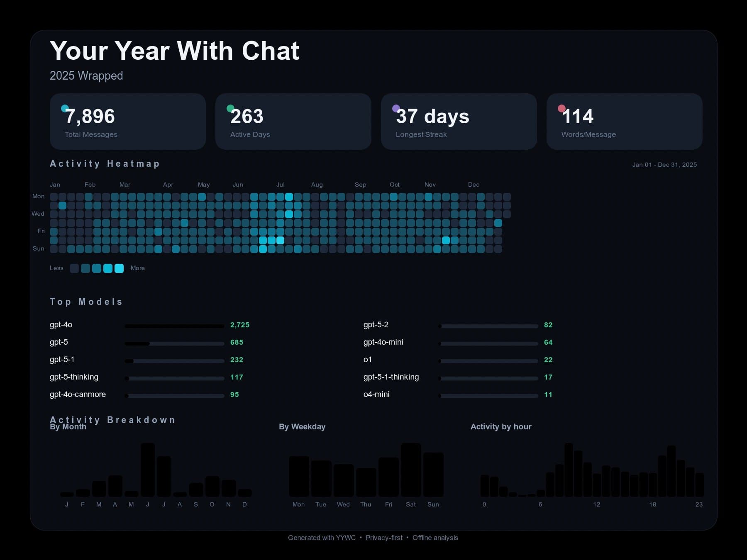Click the purple dot on Longest Streak card
The image size is (747, 560).
396,109
